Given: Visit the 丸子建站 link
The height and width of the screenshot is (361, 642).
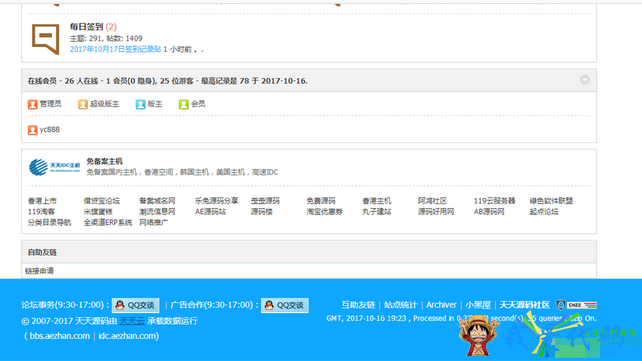Looking at the screenshot, I should 377,212.
